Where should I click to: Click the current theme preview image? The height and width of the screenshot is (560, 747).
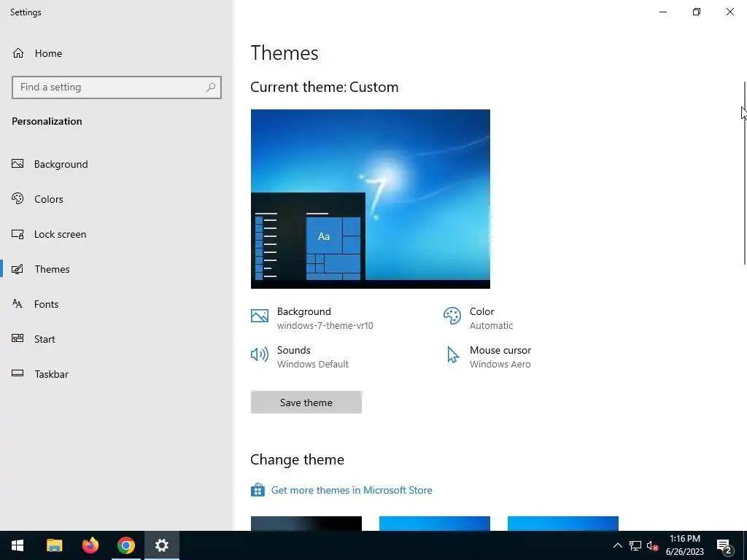(x=370, y=198)
